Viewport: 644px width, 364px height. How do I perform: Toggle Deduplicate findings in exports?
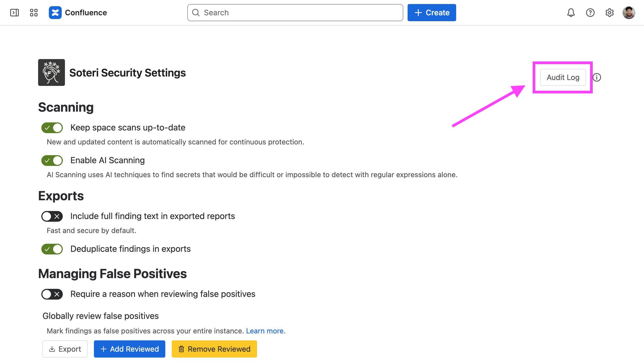pyautogui.click(x=52, y=249)
